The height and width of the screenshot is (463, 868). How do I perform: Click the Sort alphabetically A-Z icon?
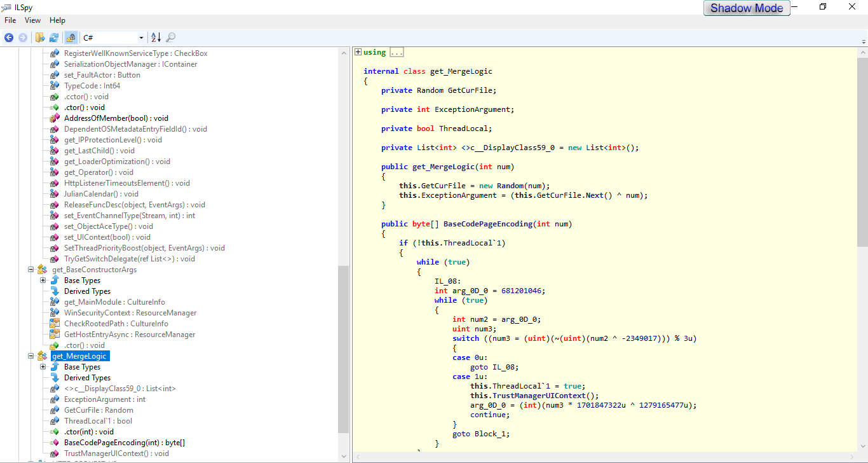pyautogui.click(x=156, y=38)
